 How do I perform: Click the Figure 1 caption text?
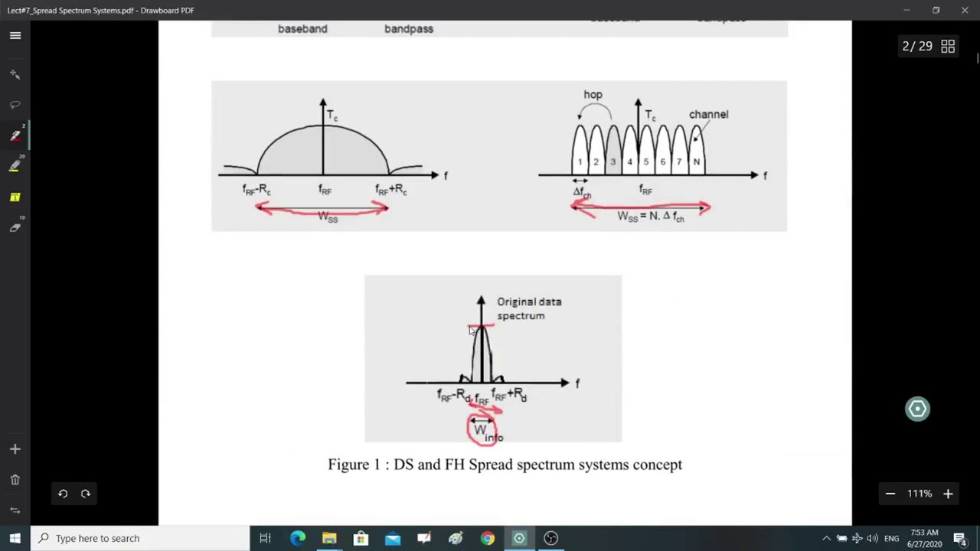tap(505, 465)
